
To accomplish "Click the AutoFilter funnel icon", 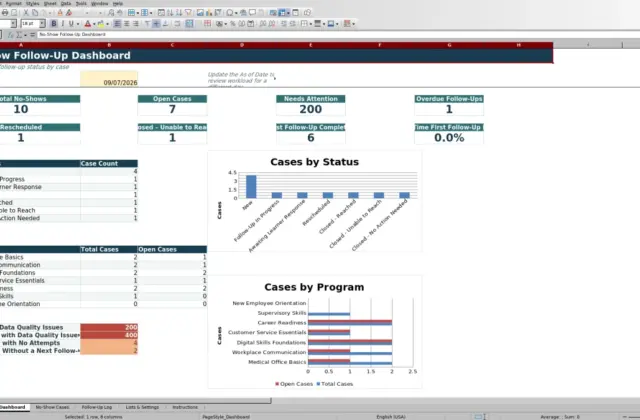I will tap(188, 13).
